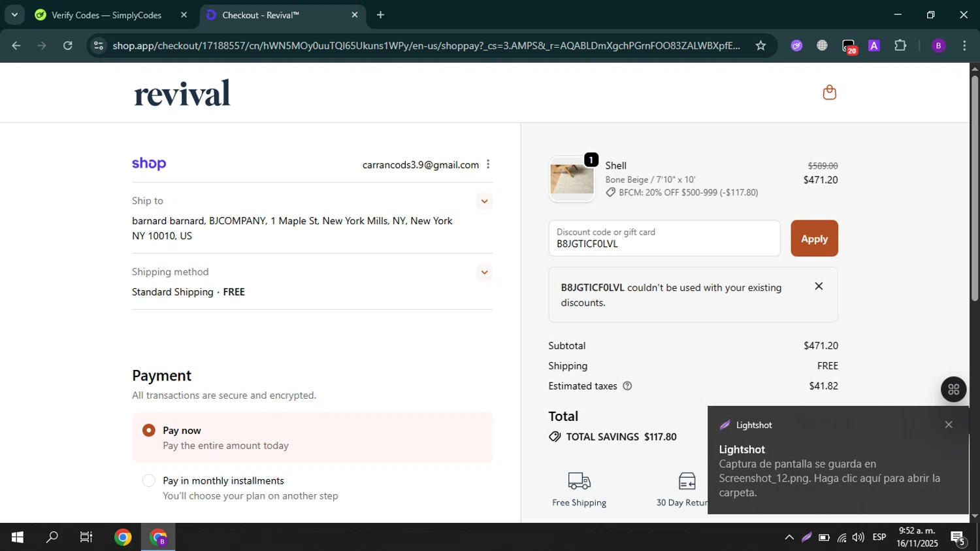Bookmark this page with the star icon
Image resolution: width=980 pixels, height=551 pixels.
click(x=760, y=46)
